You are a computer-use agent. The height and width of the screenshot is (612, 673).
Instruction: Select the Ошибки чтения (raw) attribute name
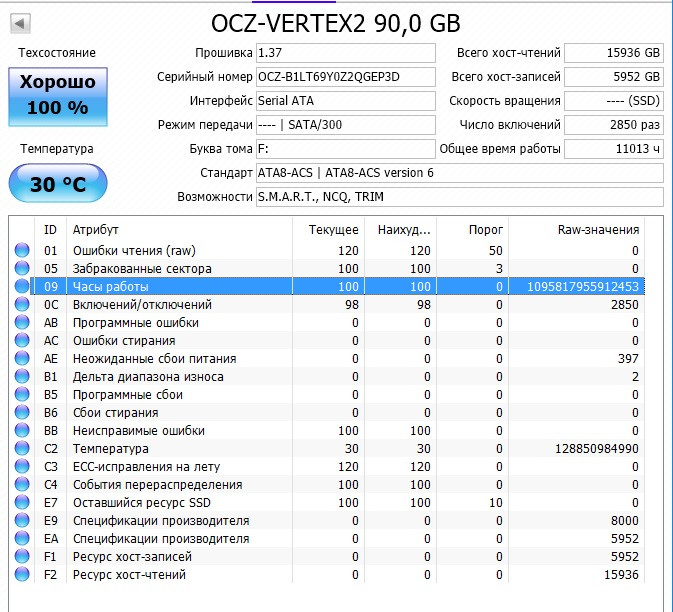click(x=134, y=251)
